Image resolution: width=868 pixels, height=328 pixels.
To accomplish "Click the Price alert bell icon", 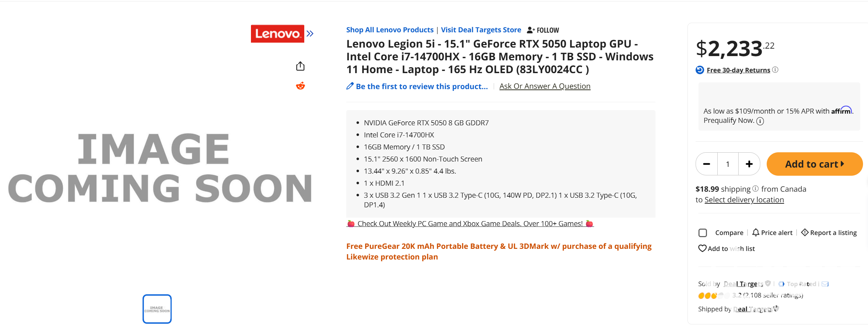I will (x=756, y=233).
